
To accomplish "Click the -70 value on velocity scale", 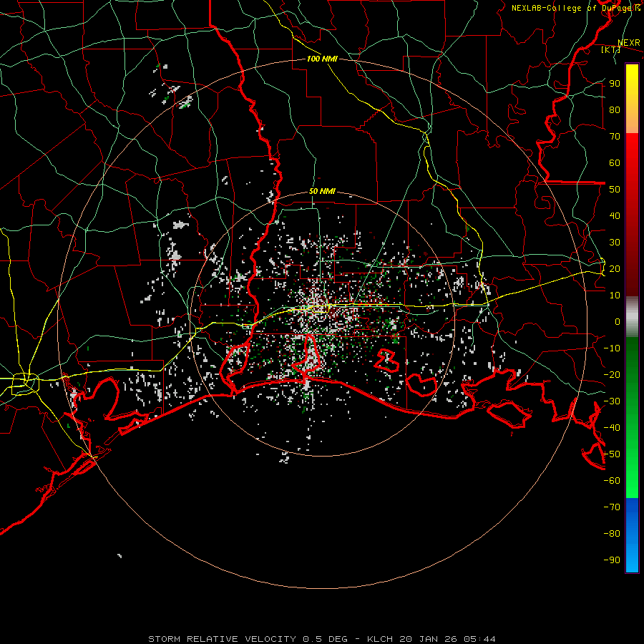I will point(612,507).
